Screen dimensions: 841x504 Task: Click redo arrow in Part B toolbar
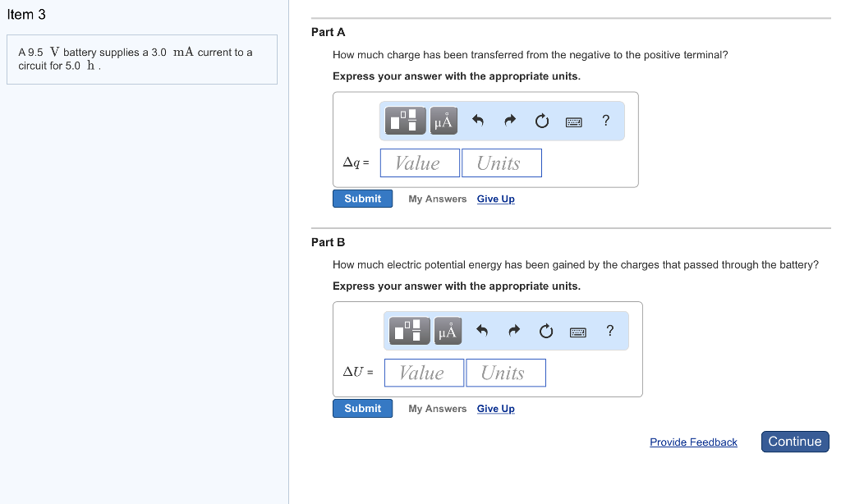(x=514, y=332)
